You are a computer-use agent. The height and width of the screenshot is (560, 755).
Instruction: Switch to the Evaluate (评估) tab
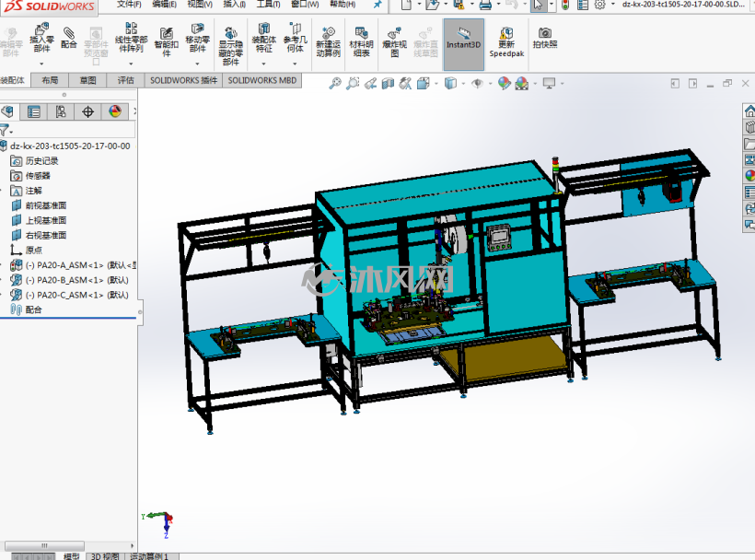(x=125, y=80)
